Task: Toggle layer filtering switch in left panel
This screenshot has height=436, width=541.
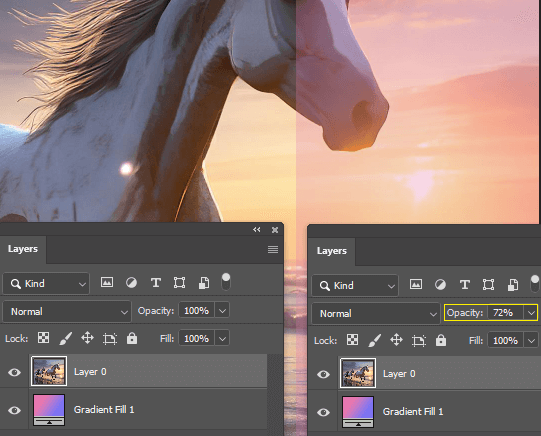Action: point(226,282)
